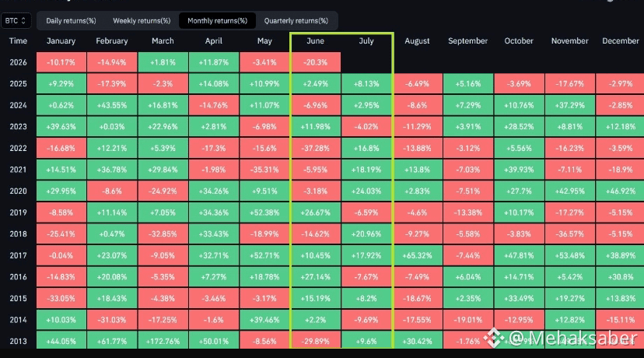Click the +33.49% October 2015 cell

coord(519,298)
